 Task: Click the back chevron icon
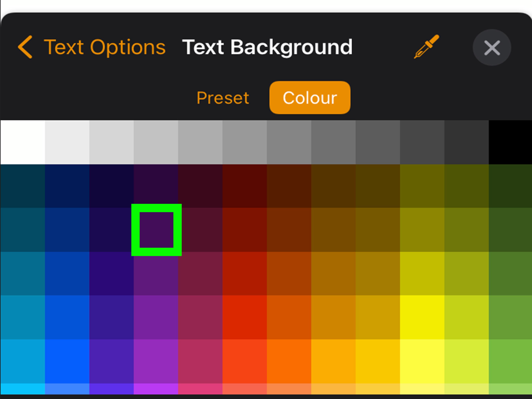(x=25, y=47)
